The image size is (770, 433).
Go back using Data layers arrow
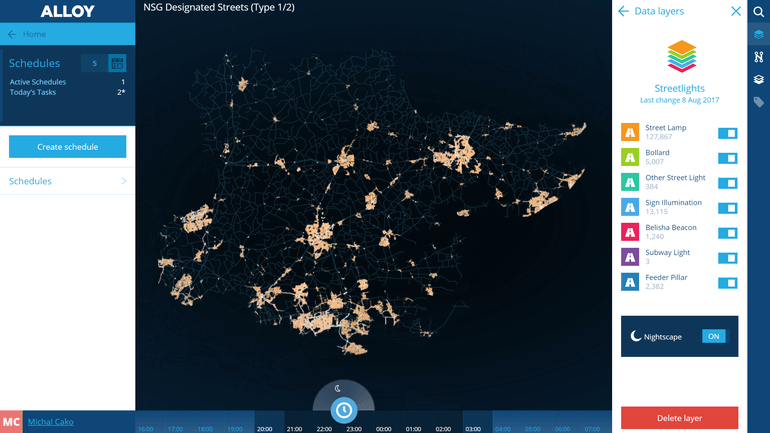[623, 11]
